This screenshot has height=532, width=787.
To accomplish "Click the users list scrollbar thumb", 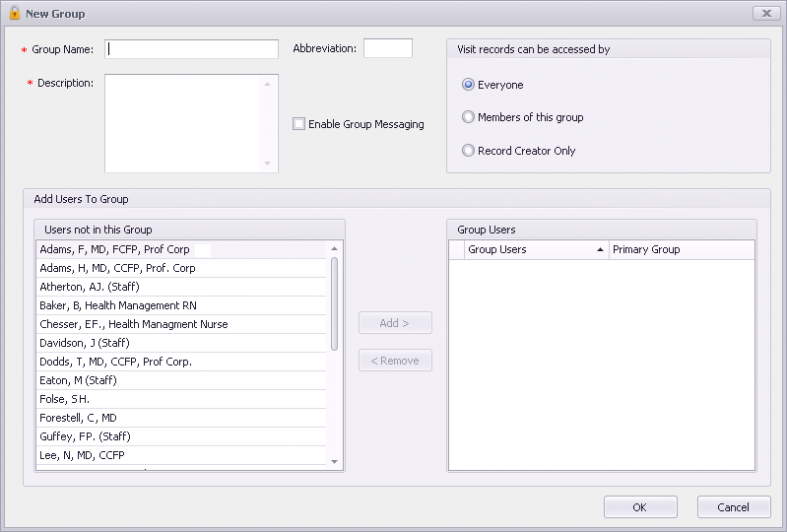I will [334, 303].
